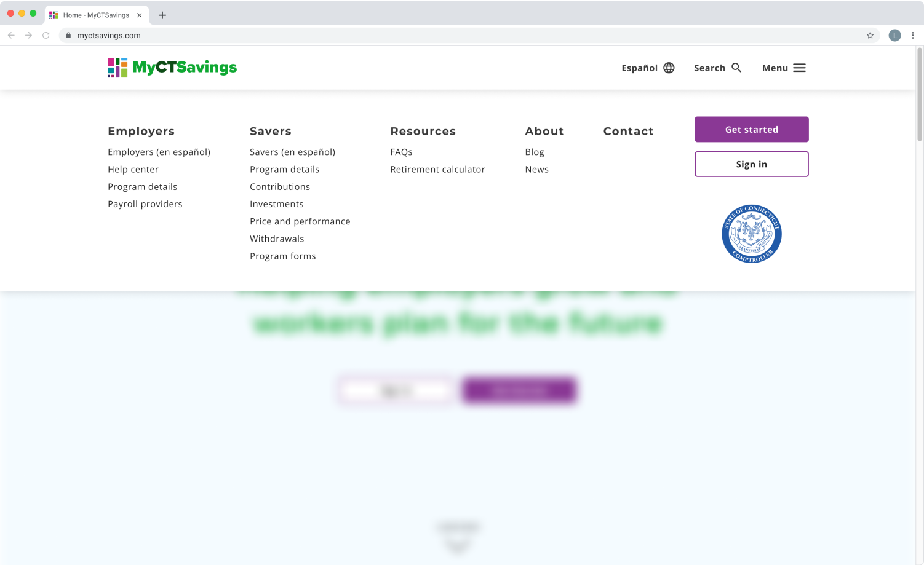Screen dimensions: 924x565
Task: Open search using the magnifier icon
Action: [x=736, y=68]
